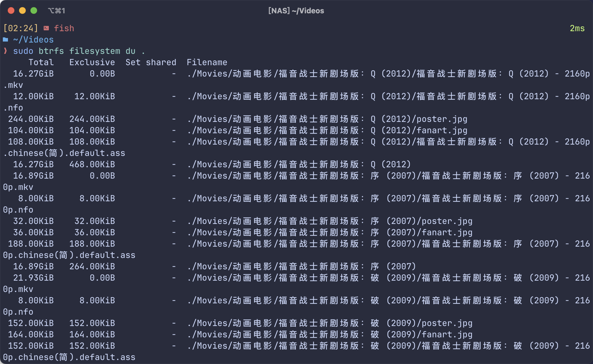Click the first 12.00KiB total value
This screenshot has height=364, width=593.
point(33,96)
